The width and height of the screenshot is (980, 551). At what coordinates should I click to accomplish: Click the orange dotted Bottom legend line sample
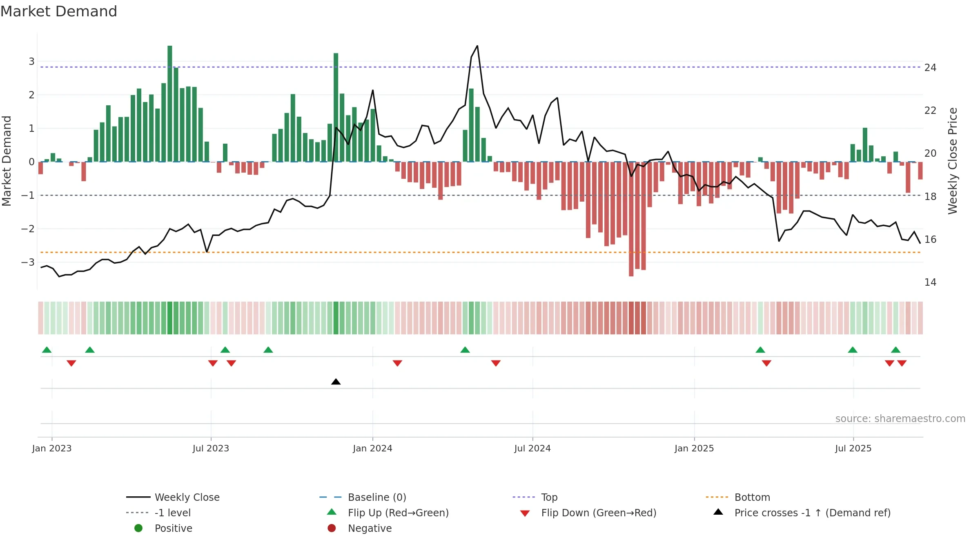pos(718,497)
